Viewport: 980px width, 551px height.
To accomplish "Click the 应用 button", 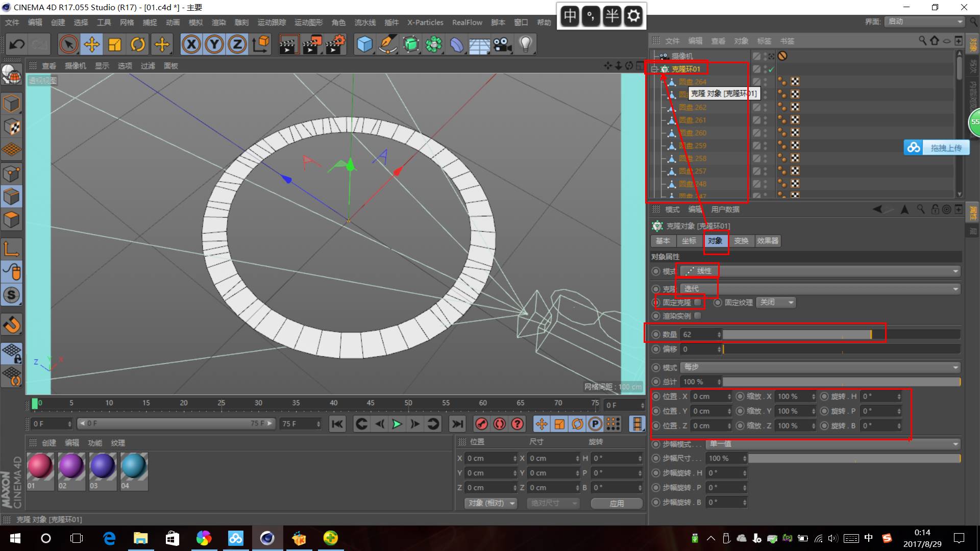I will coord(617,503).
